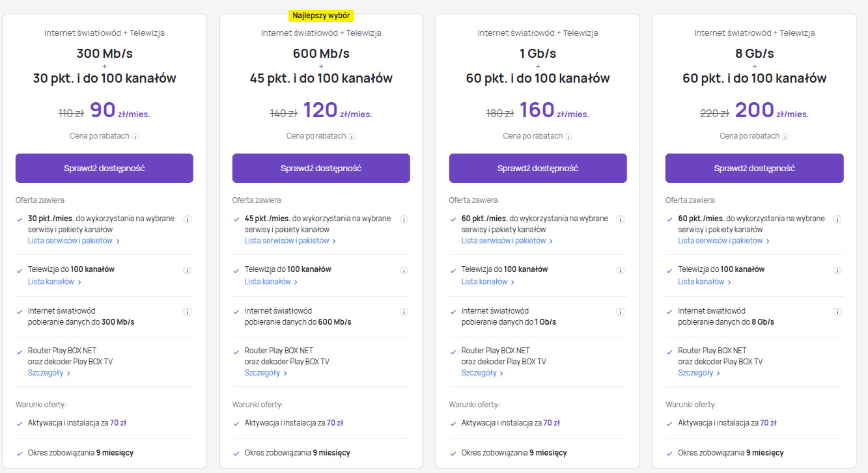Click info icon next to 90 zł Cena po rabatach
The height and width of the screenshot is (473, 868).
(135, 137)
